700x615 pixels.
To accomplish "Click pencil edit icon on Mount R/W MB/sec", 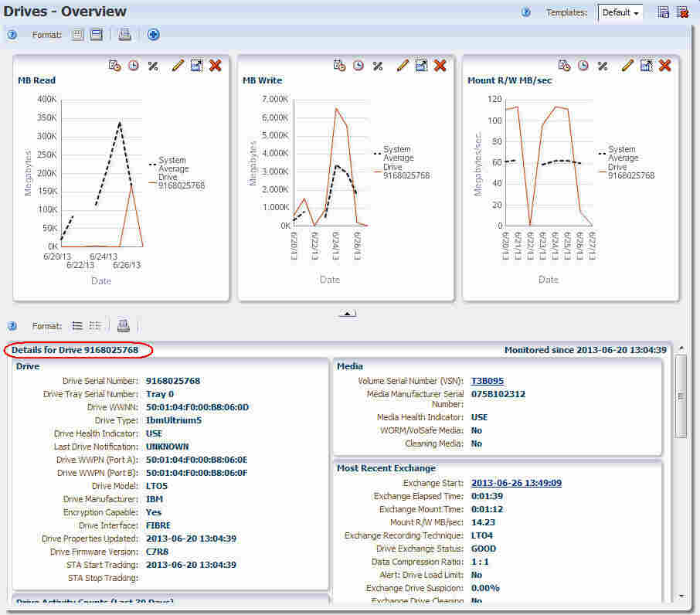I will (x=627, y=66).
